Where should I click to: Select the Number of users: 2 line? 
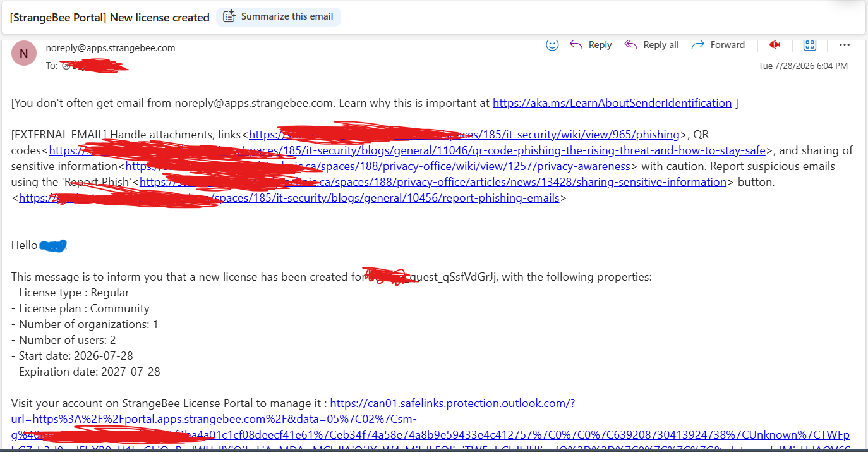pyautogui.click(x=63, y=340)
